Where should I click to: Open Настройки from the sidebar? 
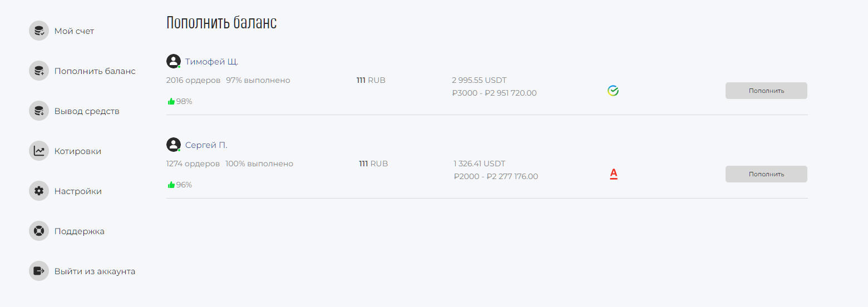pos(78,191)
